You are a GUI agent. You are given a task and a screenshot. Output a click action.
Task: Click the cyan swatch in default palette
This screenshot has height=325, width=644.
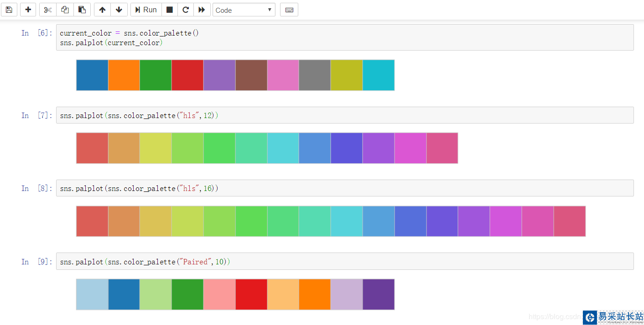click(x=379, y=75)
